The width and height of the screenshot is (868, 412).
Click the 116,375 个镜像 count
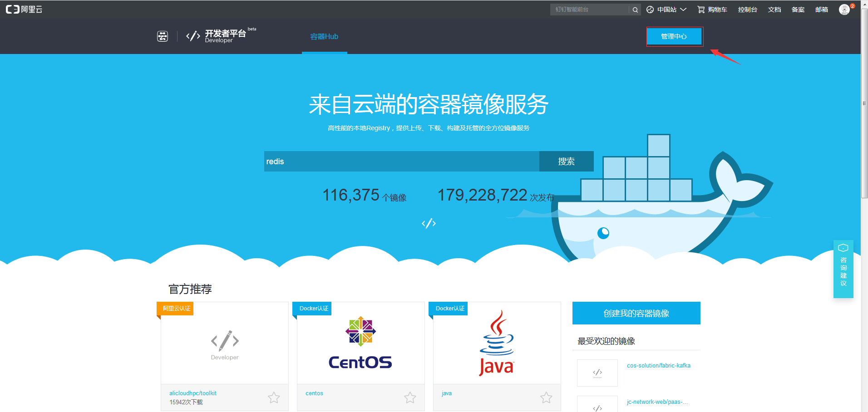[365, 196]
